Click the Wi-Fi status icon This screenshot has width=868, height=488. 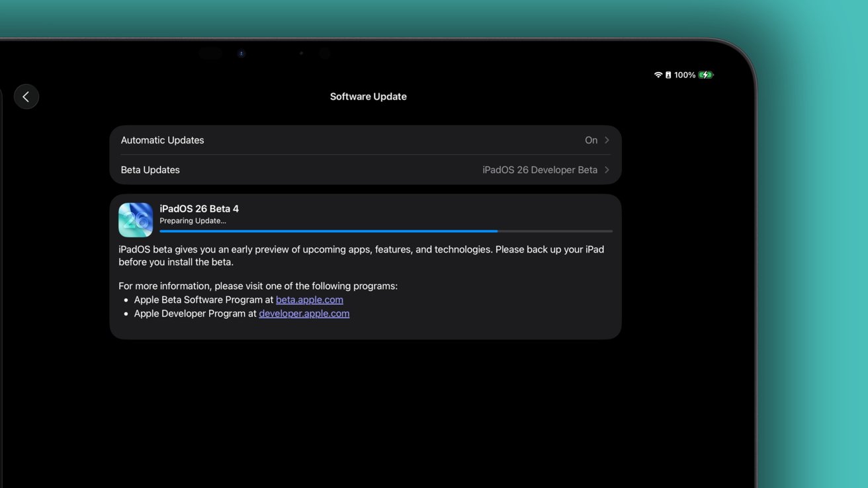pos(658,75)
